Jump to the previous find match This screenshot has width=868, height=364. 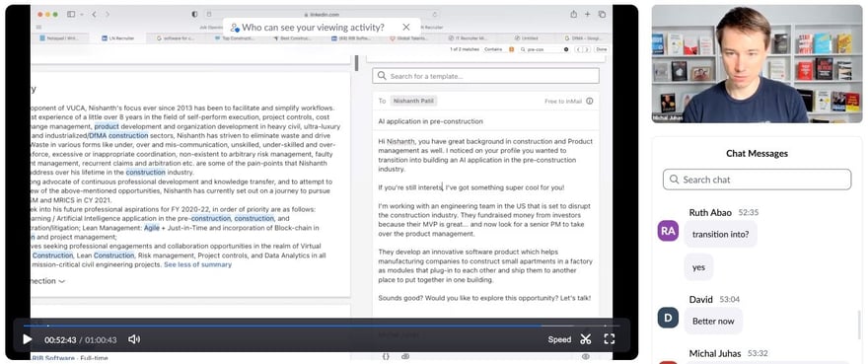[578, 49]
